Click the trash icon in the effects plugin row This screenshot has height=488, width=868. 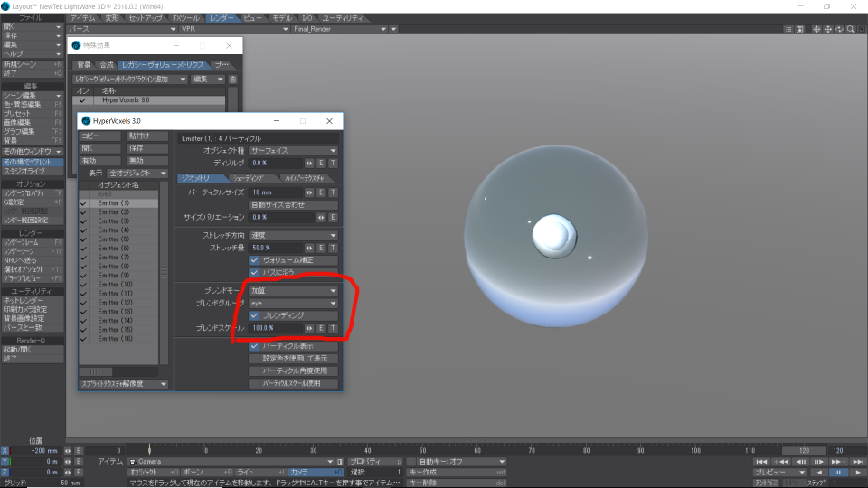click(x=233, y=80)
